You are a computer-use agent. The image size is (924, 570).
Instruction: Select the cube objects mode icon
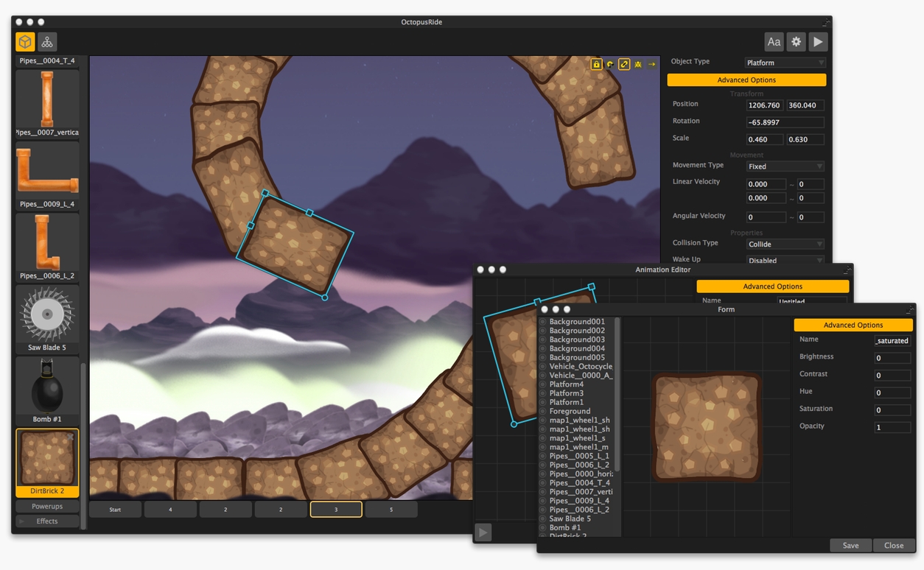25,42
